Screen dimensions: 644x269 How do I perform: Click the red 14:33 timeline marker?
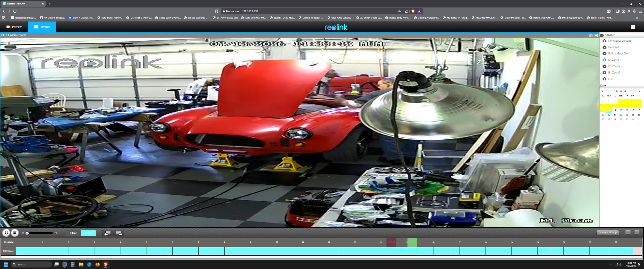point(391,242)
